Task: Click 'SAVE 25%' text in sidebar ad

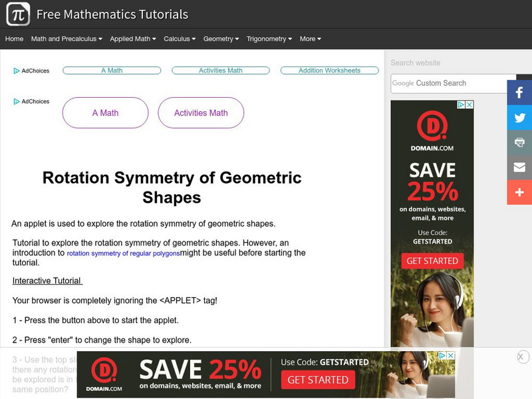Action: click(x=432, y=181)
